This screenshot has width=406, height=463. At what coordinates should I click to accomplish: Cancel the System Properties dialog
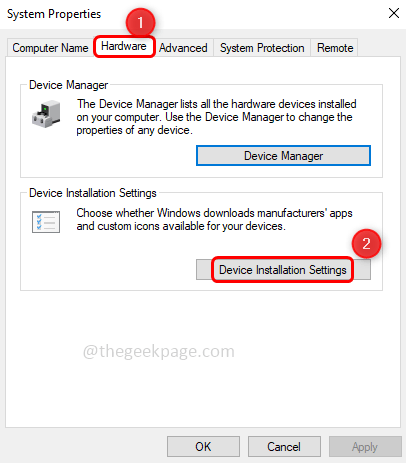coord(284,447)
